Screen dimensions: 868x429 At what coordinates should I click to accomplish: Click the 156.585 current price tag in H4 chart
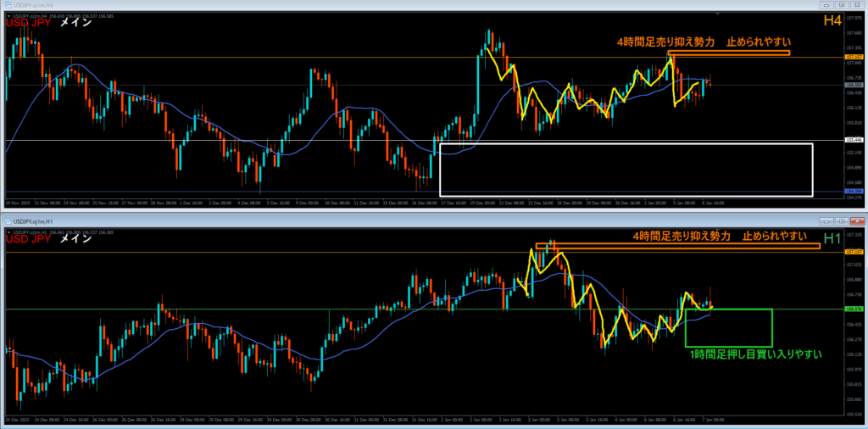click(853, 86)
